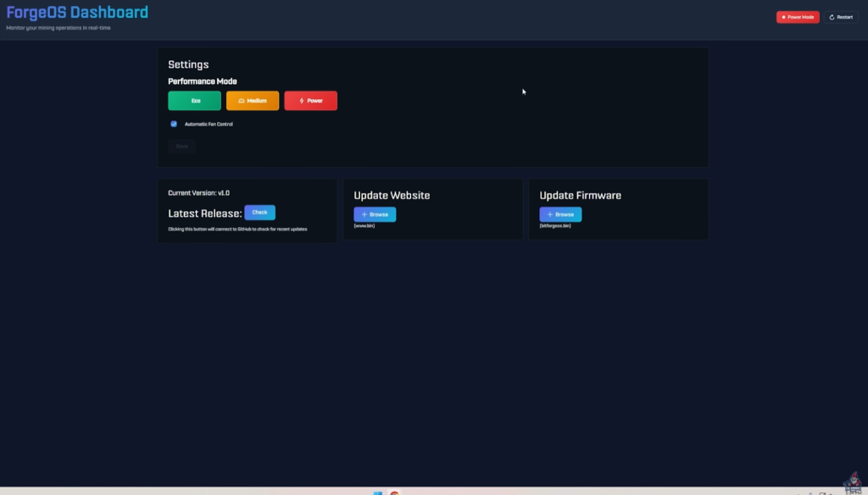Click the bitforgeos.bin file hint text
Screen dimensions: 868x495
[x=555, y=225]
